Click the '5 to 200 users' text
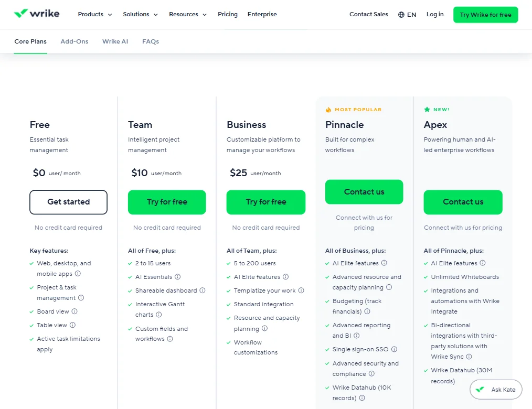Screen dimensions: 532x409 pos(254,263)
